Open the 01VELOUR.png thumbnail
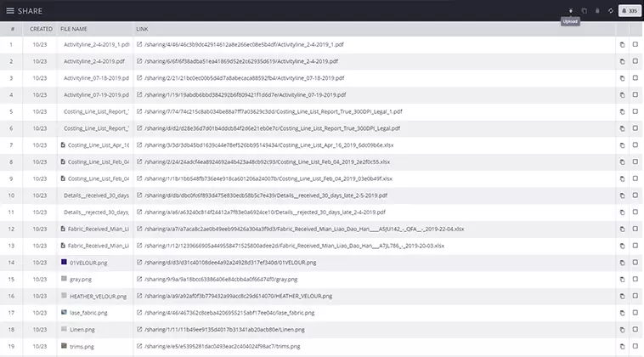Viewport: 644px width, 357px height. click(64, 262)
